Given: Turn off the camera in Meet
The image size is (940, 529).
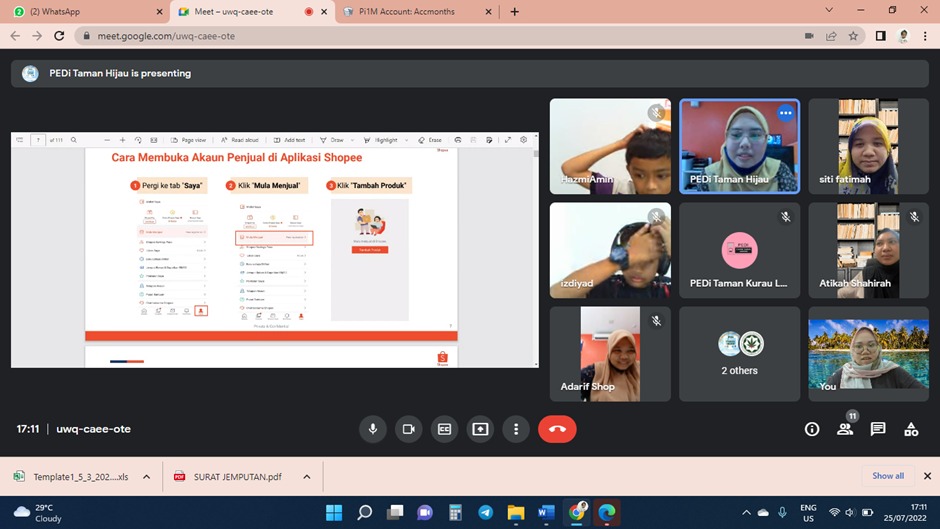Looking at the screenshot, I should point(408,429).
